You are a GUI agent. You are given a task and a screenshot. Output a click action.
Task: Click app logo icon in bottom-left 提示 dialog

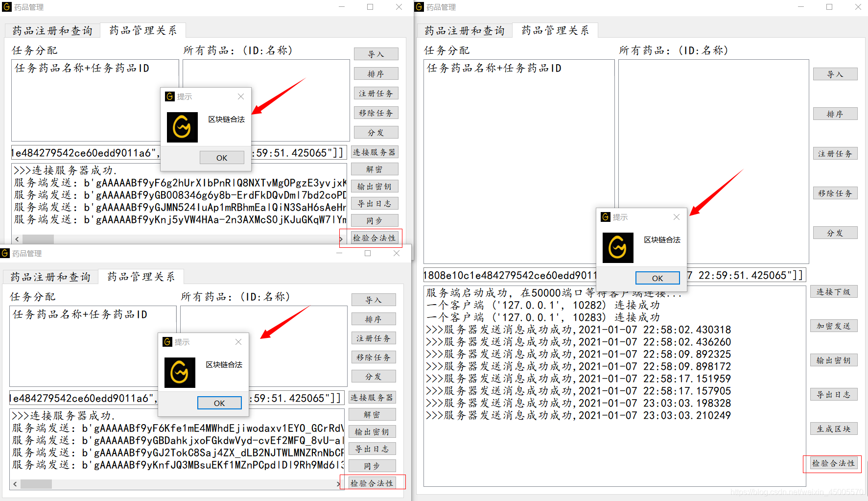pyautogui.click(x=180, y=373)
